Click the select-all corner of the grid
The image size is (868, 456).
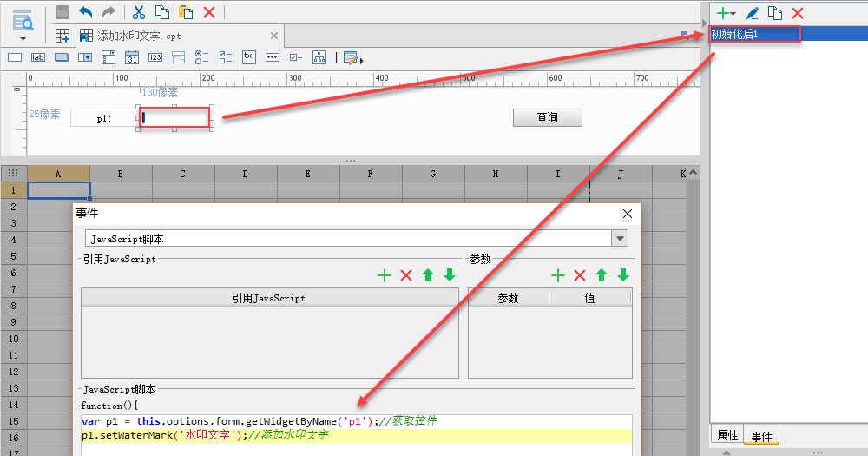coord(14,174)
